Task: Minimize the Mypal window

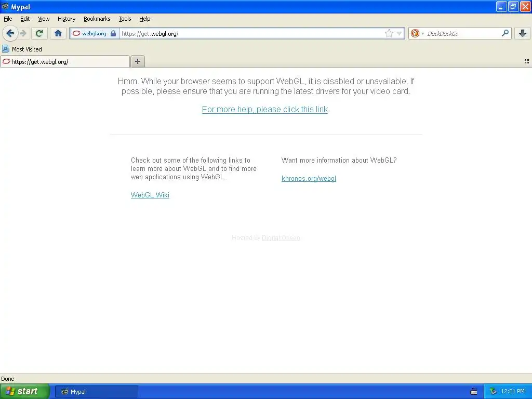Action: pos(501,6)
